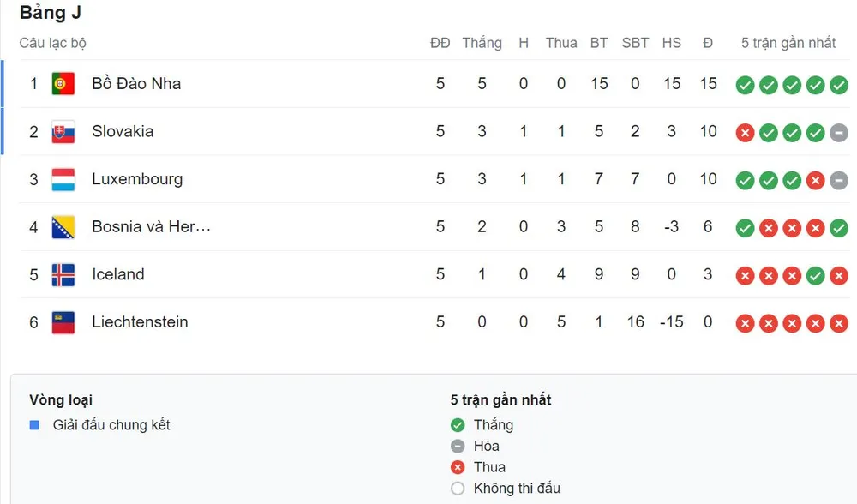Click the Luxembourg flag icon
The height and width of the screenshot is (504, 857).
tap(63, 179)
